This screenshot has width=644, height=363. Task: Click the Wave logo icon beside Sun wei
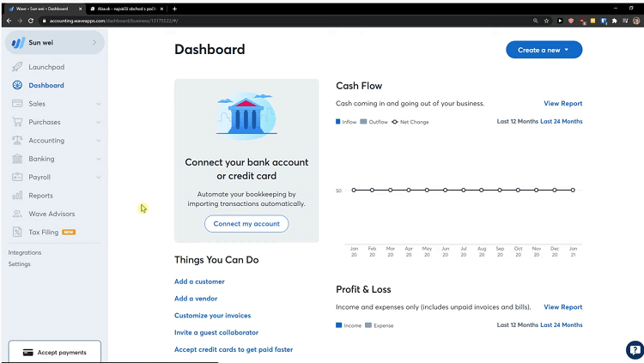pos(18,43)
